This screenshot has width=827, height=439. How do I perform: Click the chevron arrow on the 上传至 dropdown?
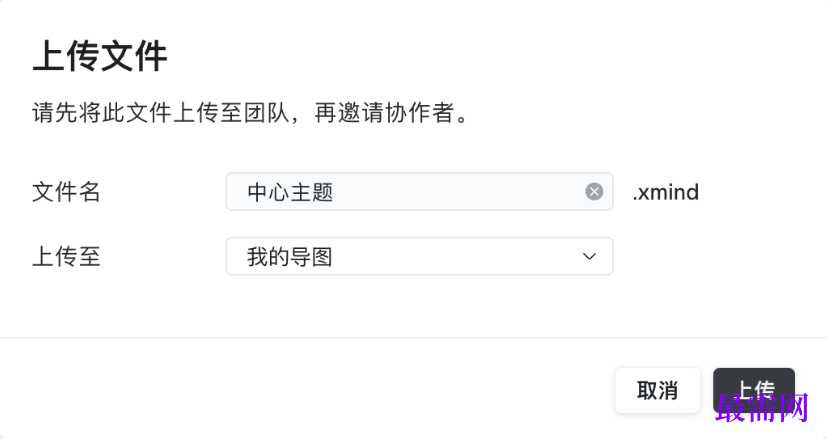pyautogui.click(x=589, y=257)
